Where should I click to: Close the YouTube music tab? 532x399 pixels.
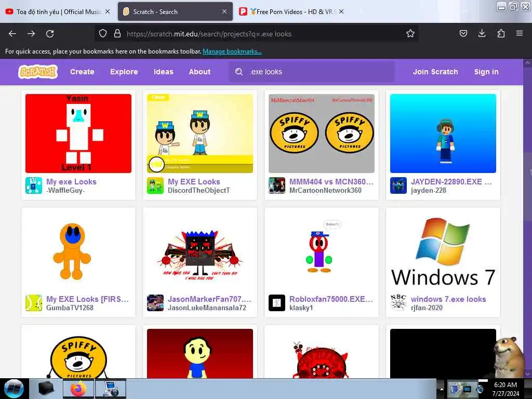coord(108,11)
